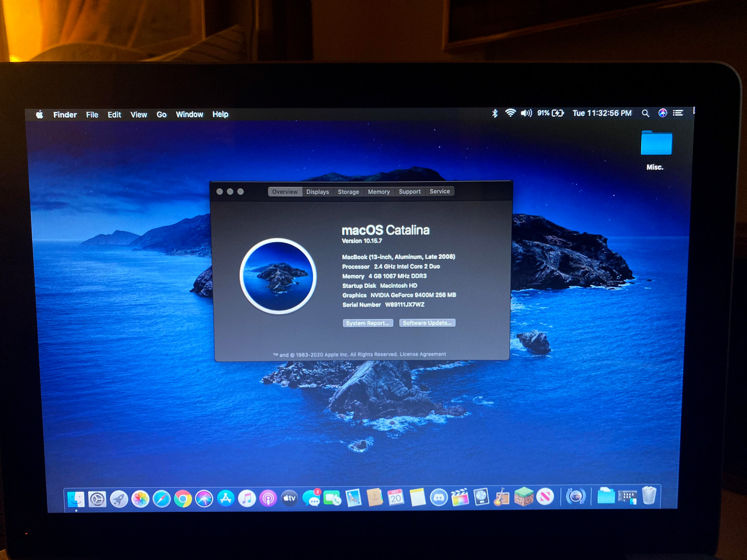Open the Finder menu
Image resolution: width=747 pixels, height=560 pixels.
pyautogui.click(x=65, y=115)
